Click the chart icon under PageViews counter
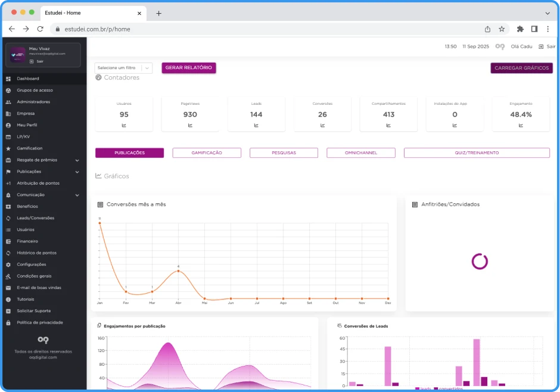 point(190,125)
